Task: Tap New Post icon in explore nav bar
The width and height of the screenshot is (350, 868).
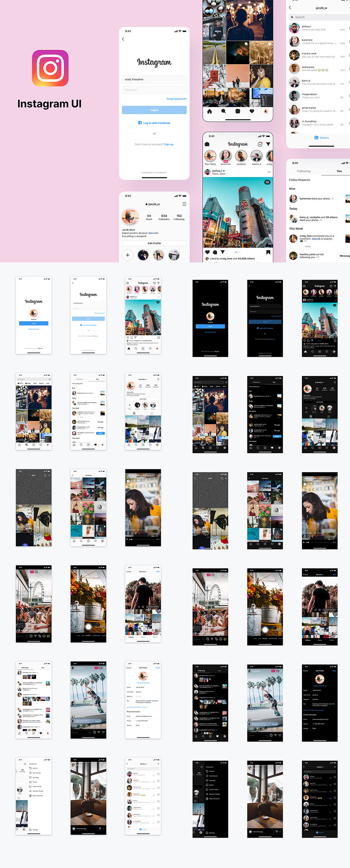Action: 238,111
